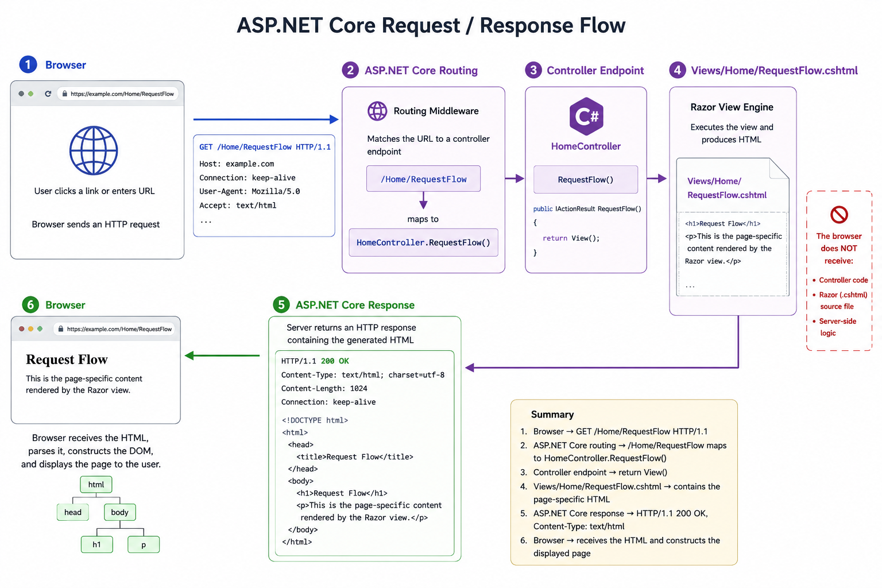The height and width of the screenshot is (588, 882).
Task: Click the 'ASP.NET Core Request / Response Flow' title
Action: [431, 25]
